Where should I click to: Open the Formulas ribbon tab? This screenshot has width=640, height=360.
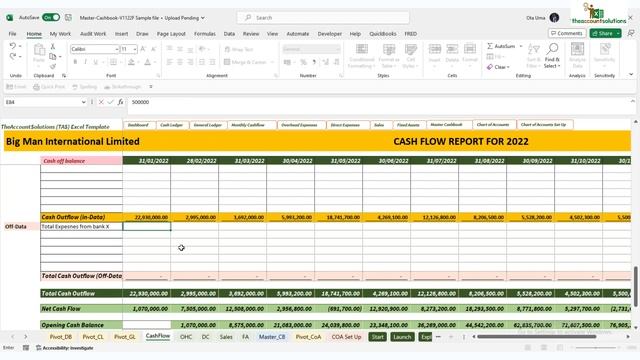pyautogui.click(x=204, y=34)
